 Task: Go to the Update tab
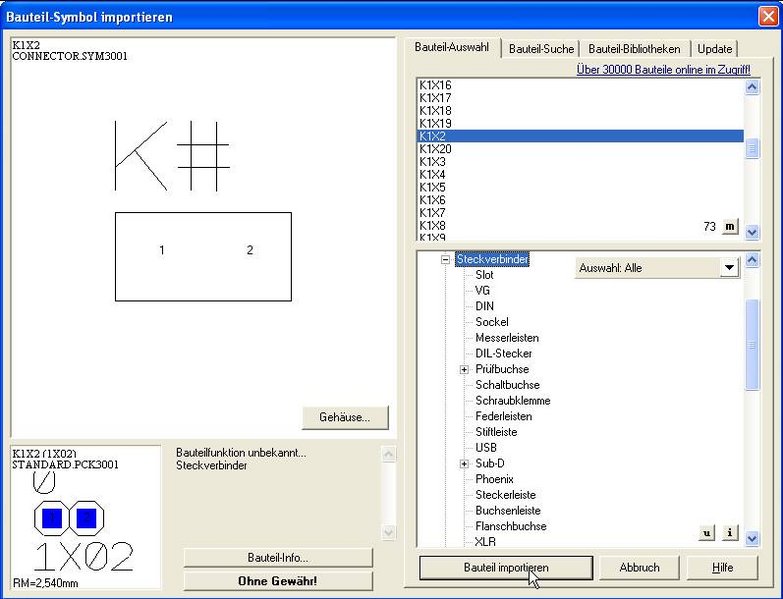click(x=714, y=49)
